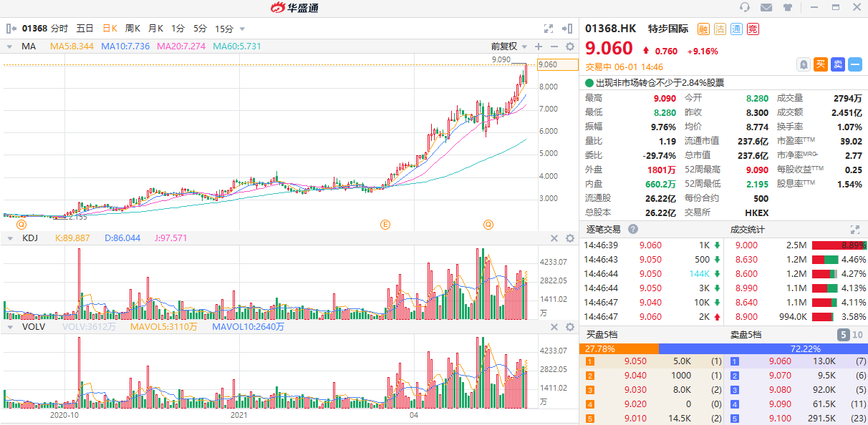
Task: Toggle the MA20:7.274 line label
Action: pyautogui.click(x=181, y=47)
